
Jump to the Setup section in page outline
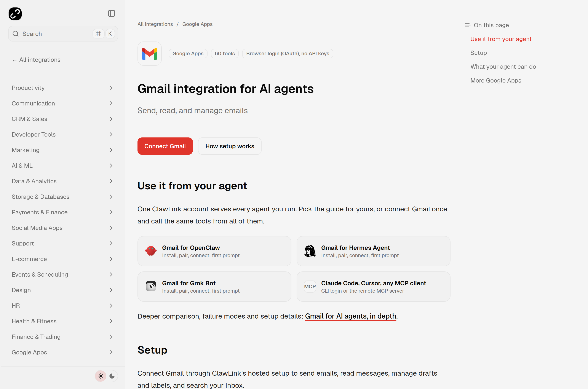(478, 53)
